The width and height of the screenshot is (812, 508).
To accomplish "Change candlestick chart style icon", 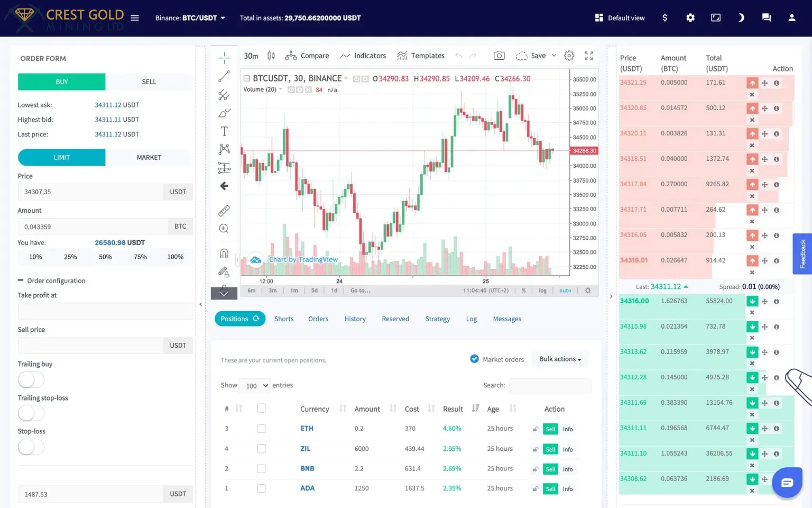I will pyautogui.click(x=271, y=56).
